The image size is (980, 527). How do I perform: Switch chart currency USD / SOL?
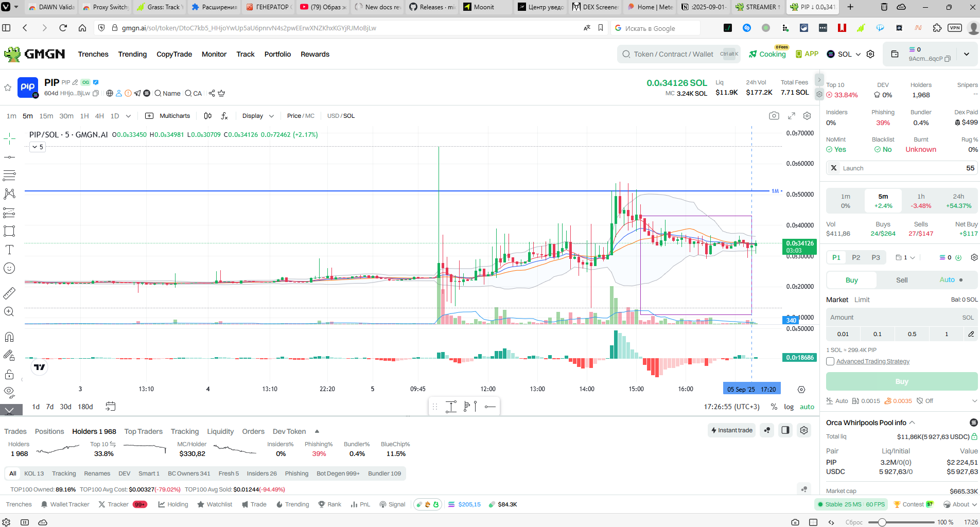click(x=341, y=116)
